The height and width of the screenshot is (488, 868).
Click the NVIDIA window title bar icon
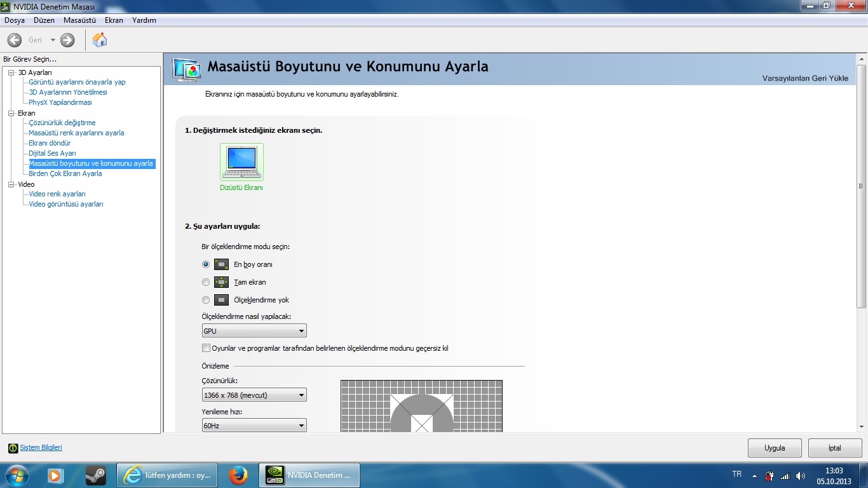[x=6, y=6]
